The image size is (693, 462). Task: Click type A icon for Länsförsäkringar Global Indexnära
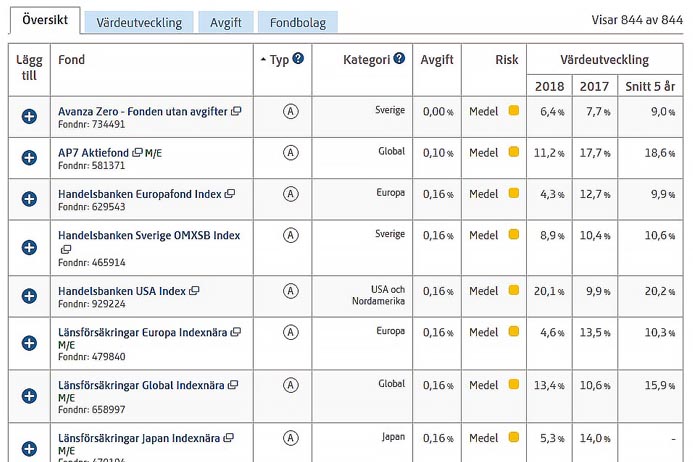290,386
